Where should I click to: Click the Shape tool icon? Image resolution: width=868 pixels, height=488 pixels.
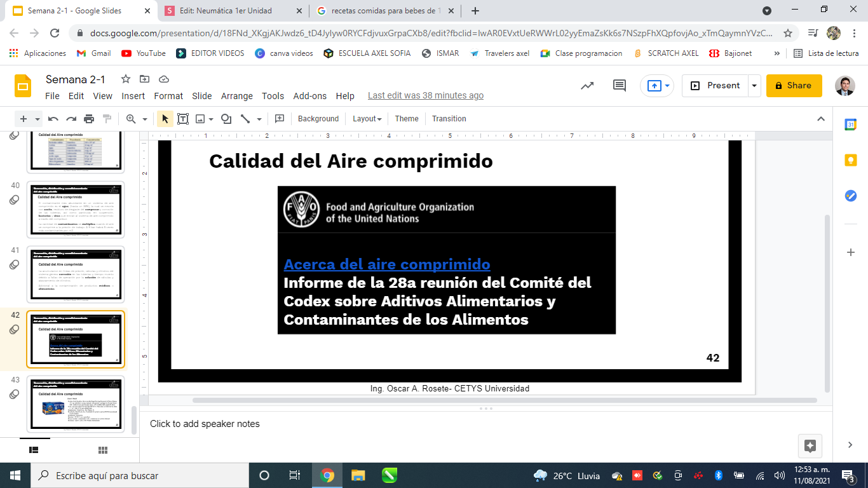(x=226, y=119)
